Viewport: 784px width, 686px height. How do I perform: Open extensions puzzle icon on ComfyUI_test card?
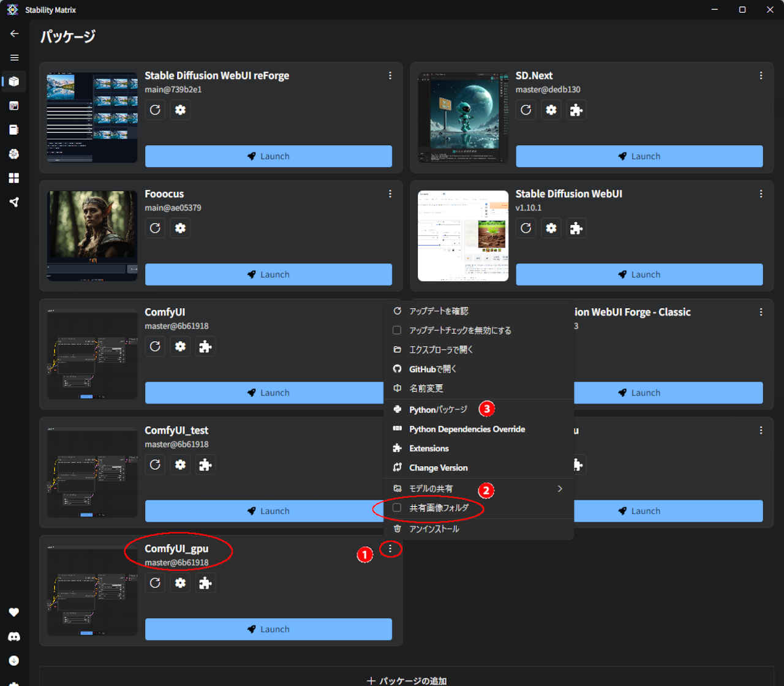[x=205, y=464]
